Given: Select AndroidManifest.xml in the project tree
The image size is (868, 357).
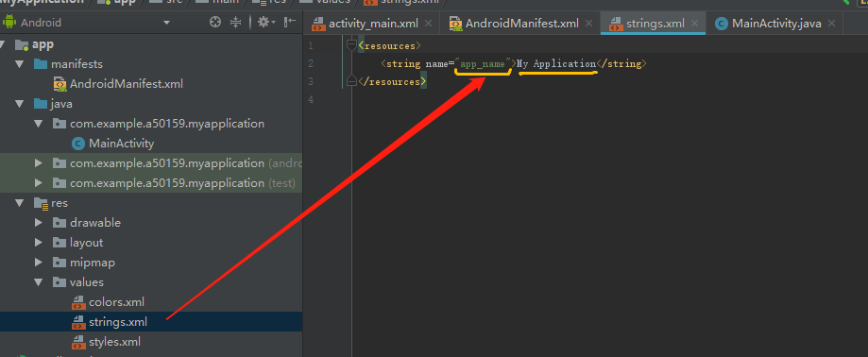Looking at the screenshot, I should click(x=151, y=84).
